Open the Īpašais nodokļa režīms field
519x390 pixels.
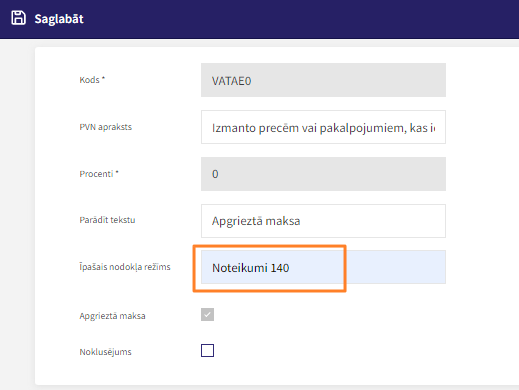point(323,267)
